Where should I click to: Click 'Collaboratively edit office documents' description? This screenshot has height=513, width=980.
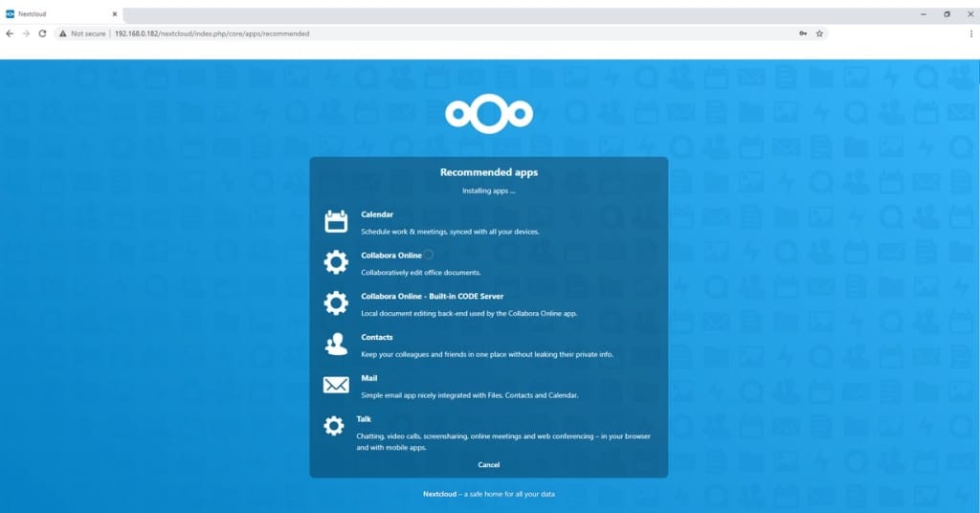421,273
